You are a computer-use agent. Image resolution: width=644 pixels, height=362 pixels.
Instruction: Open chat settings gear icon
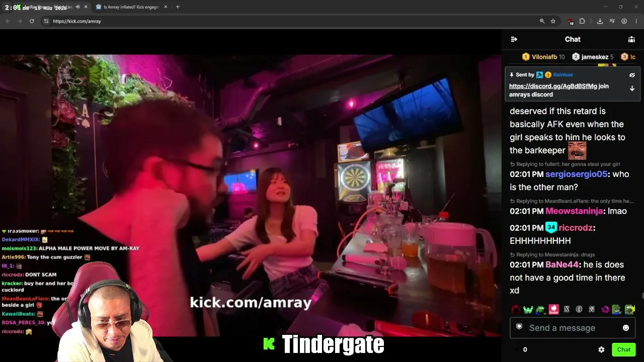click(x=601, y=349)
